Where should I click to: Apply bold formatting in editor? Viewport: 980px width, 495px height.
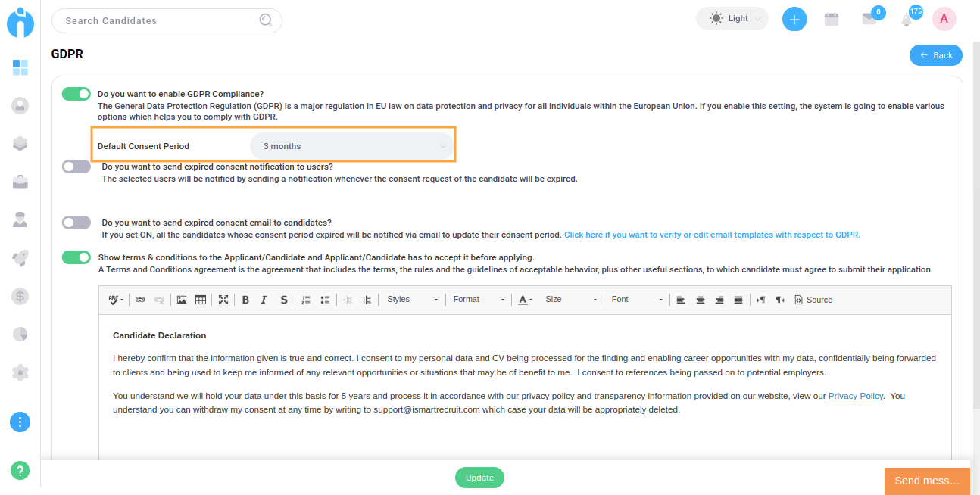[x=245, y=300]
